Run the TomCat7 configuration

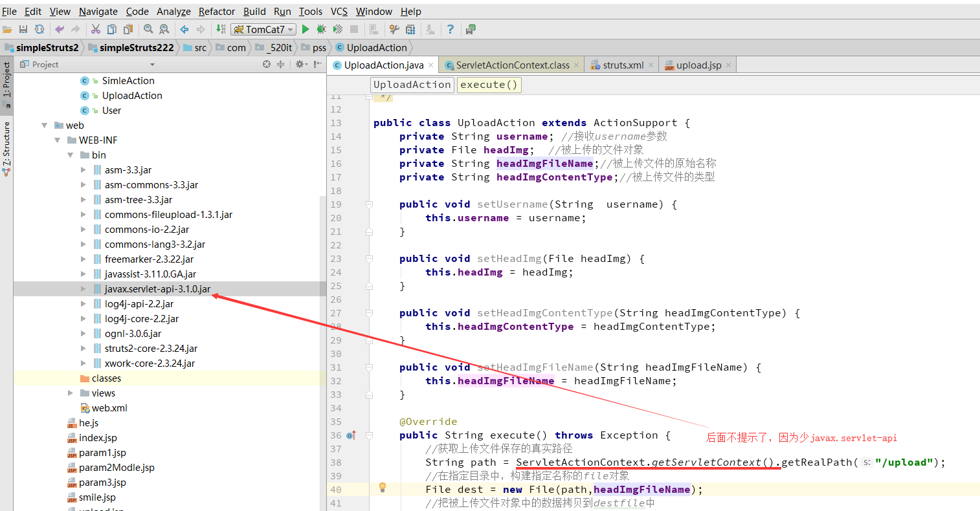click(x=306, y=29)
